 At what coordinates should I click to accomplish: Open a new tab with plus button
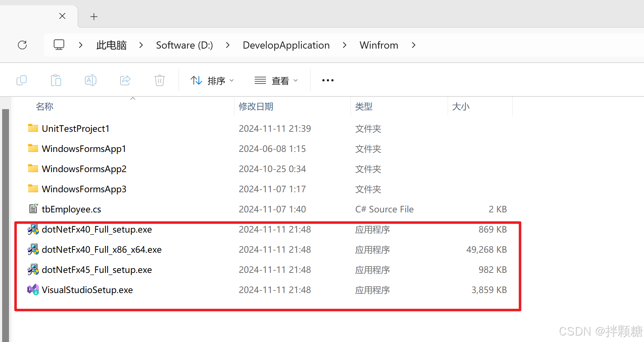click(x=94, y=17)
